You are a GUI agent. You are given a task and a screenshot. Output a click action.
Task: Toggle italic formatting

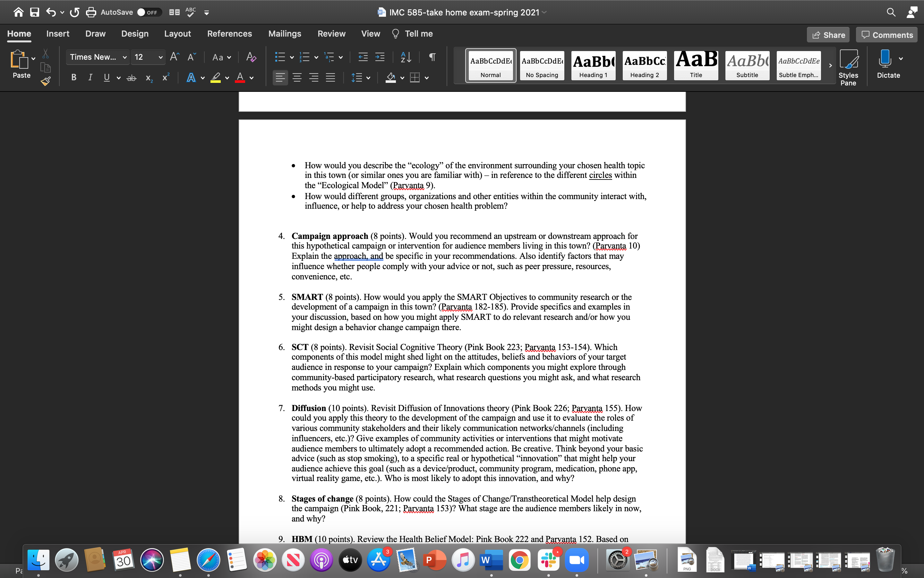pyautogui.click(x=90, y=78)
